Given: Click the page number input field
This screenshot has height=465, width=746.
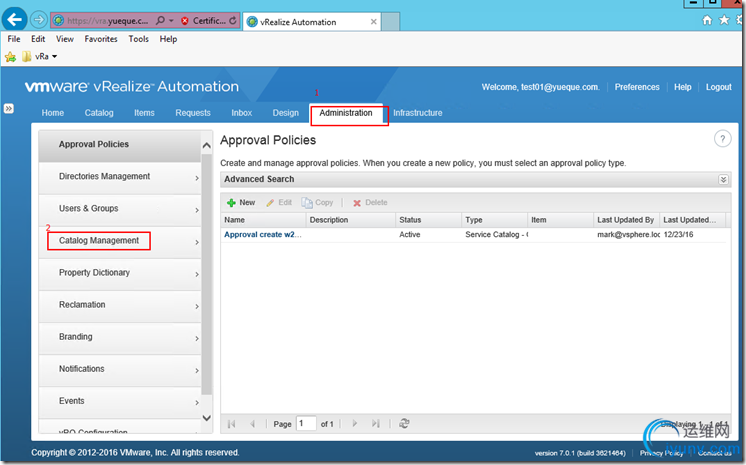Looking at the screenshot, I should [x=306, y=423].
